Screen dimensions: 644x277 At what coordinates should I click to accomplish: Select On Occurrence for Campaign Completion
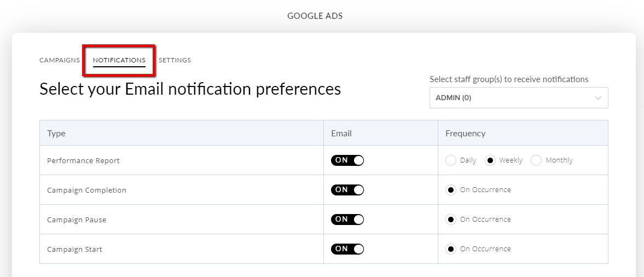coord(451,190)
